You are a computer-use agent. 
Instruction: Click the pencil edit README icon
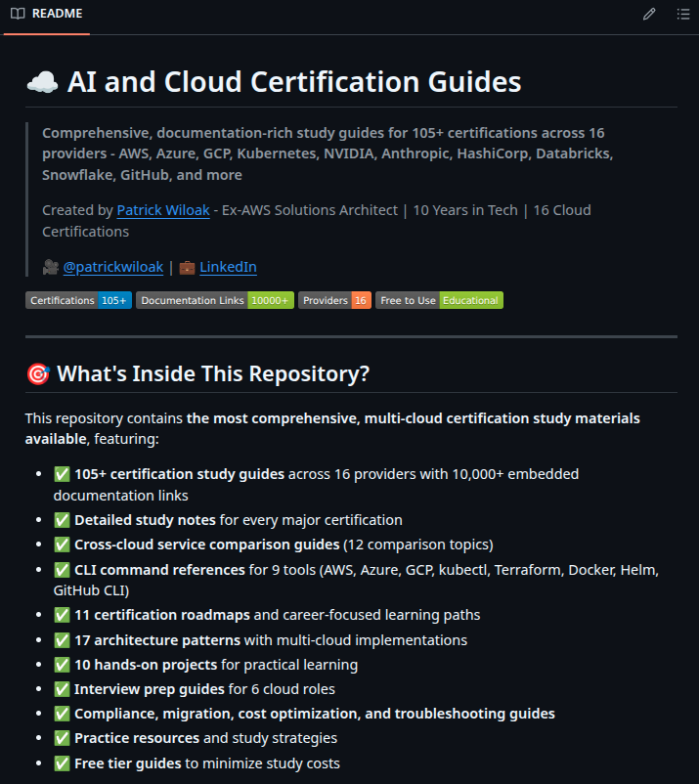pos(649,14)
